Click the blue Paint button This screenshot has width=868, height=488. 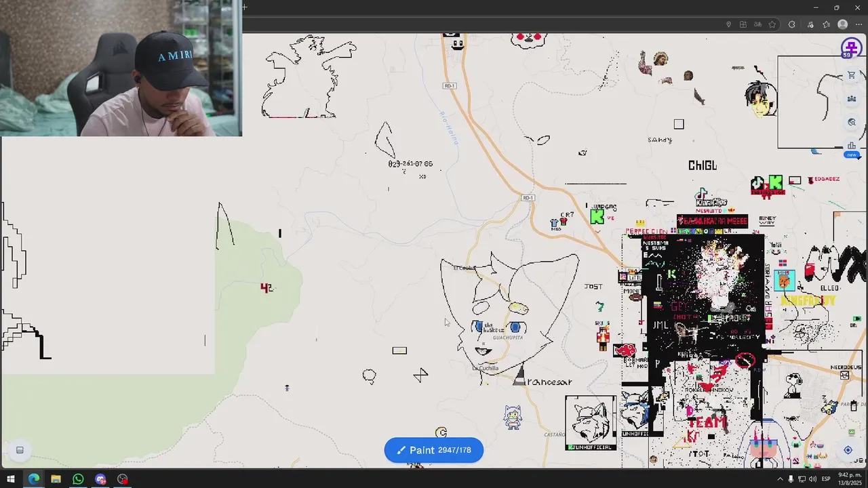[x=434, y=450]
